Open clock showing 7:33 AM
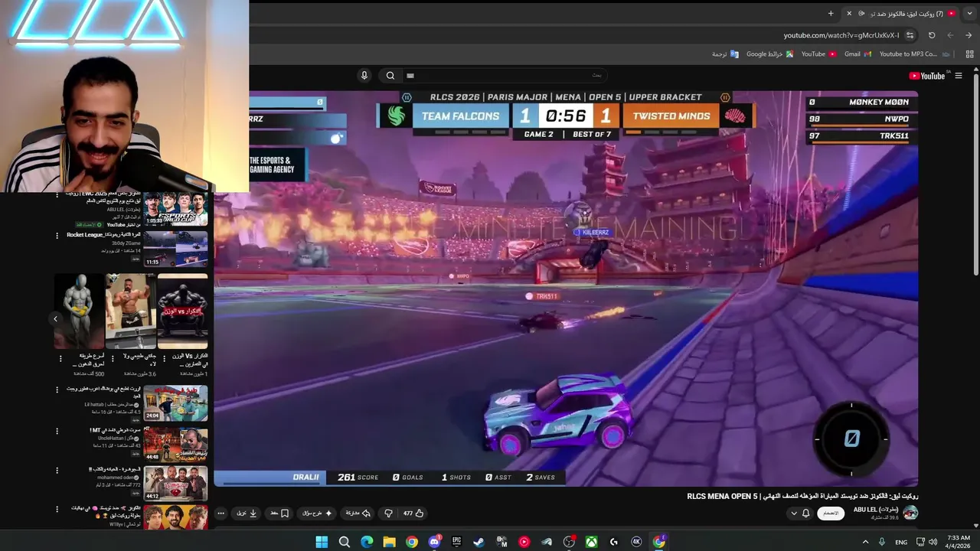The width and height of the screenshot is (980, 551). [x=959, y=542]
